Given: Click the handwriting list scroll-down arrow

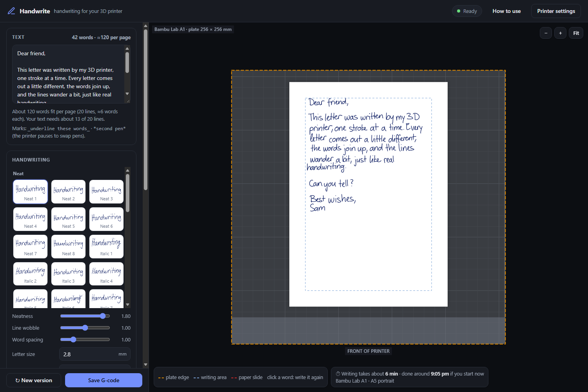Looking at the screenshot, I should (127, 305).
